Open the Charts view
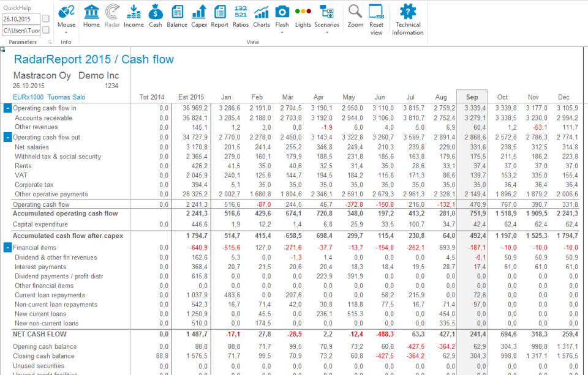This screenshot has width=588, height=375. point(262,17)
